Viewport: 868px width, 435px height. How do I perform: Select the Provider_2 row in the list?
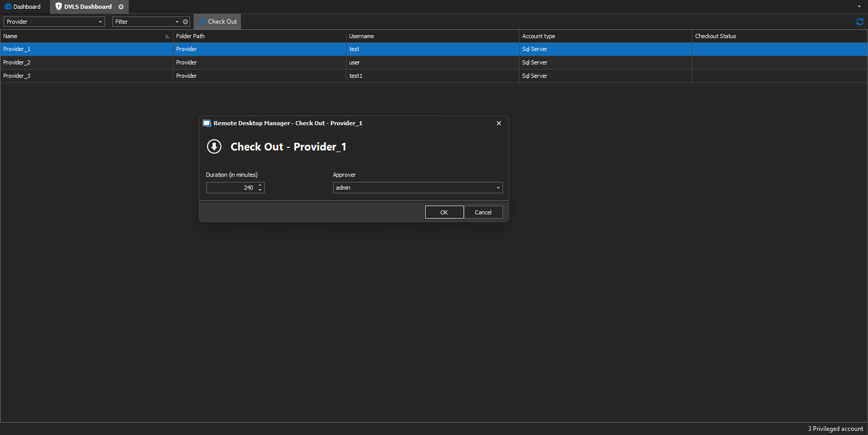86,62
